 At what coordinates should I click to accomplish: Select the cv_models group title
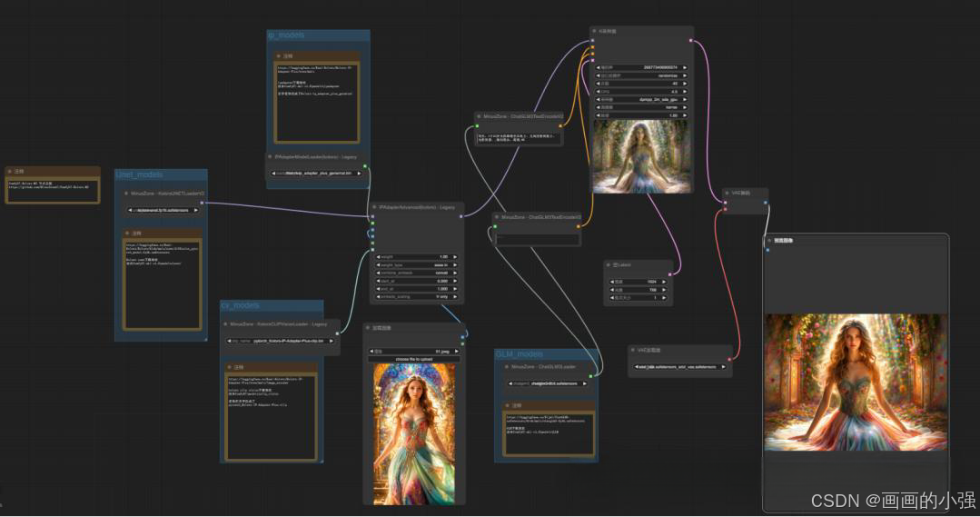[x=240, y=305]
